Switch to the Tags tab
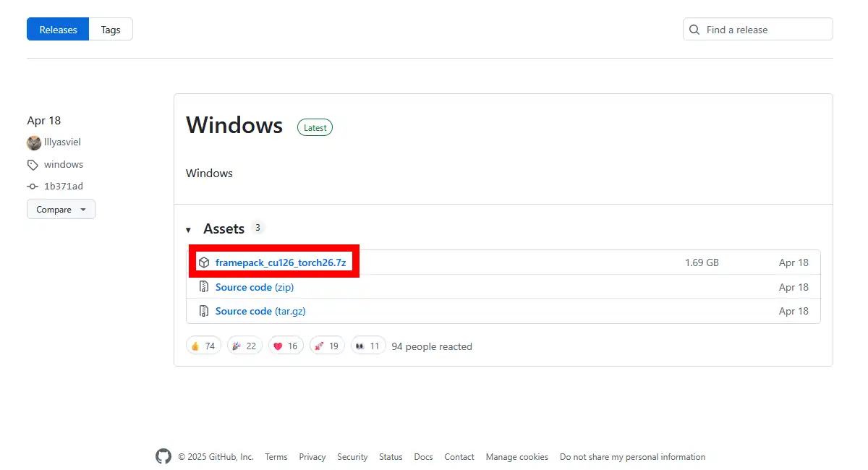 [x=111, y=30]
